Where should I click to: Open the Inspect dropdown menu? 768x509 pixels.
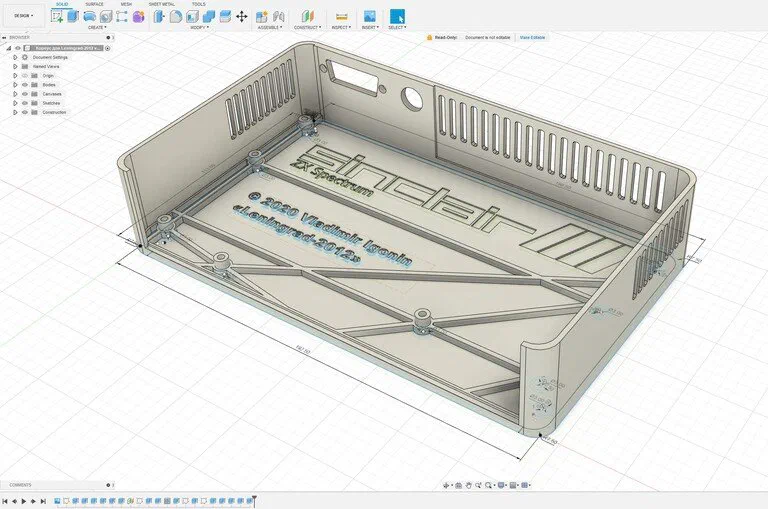coord(341,27)
